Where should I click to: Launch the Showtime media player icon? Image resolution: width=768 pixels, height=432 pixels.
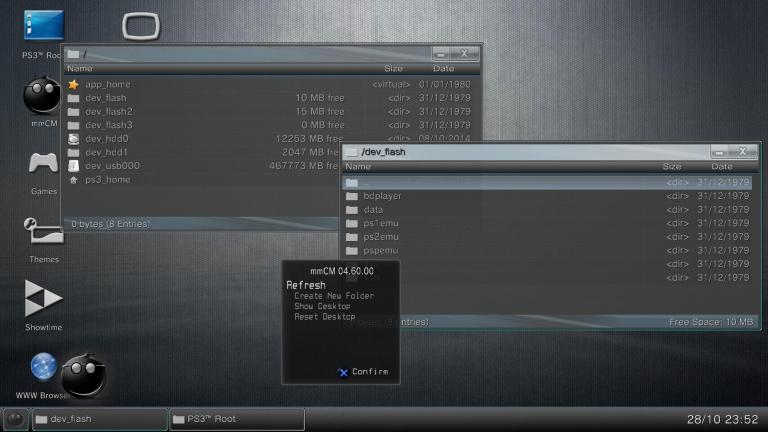coord(43,298)
